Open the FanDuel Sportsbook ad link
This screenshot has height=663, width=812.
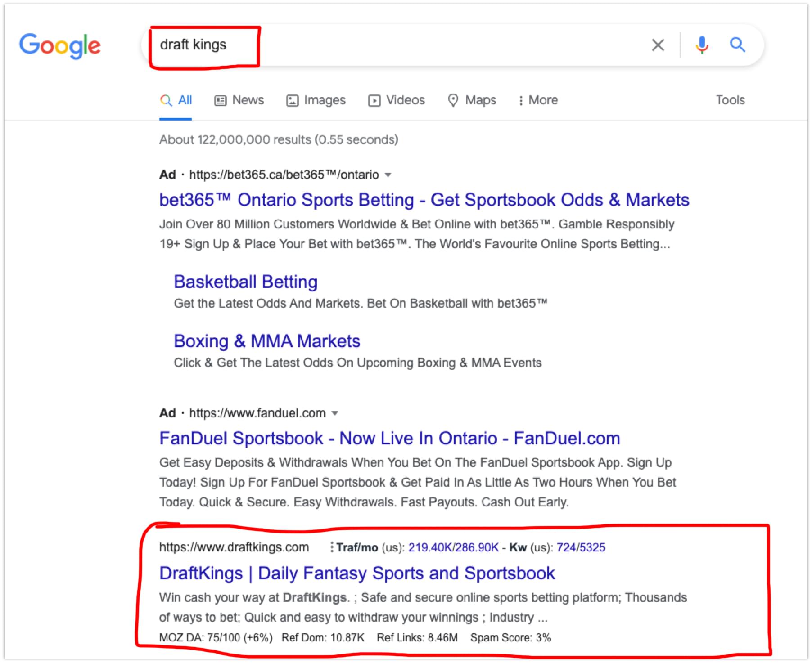pyautogui.click(x=390, y=438)
